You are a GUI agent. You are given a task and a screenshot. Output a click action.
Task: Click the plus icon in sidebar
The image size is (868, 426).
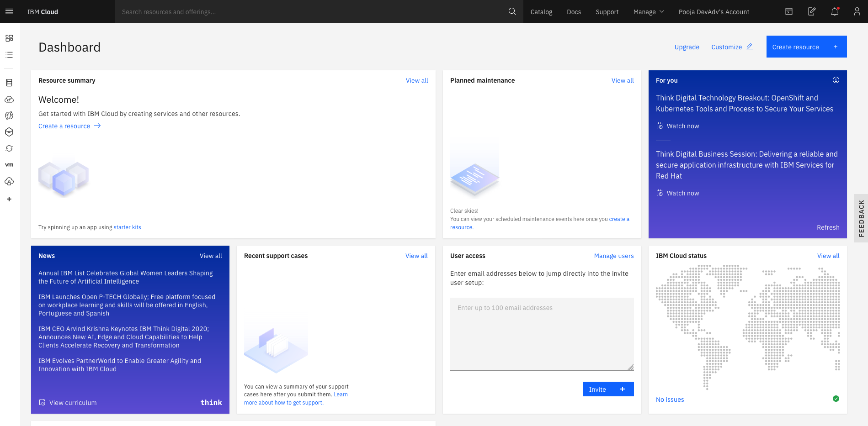(x=9, y=199)
